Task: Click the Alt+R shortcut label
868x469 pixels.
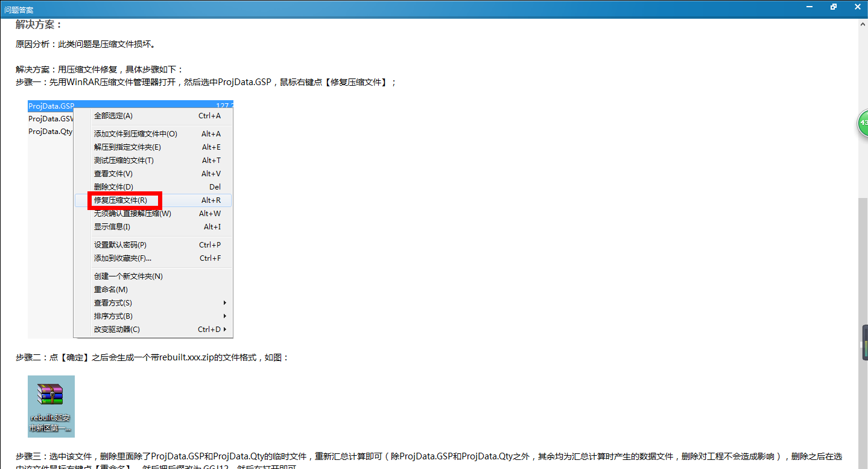Action: (211, 200)
